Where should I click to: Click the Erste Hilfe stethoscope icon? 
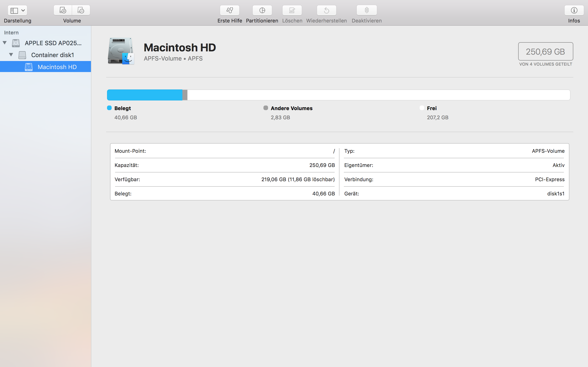[229, 10]
